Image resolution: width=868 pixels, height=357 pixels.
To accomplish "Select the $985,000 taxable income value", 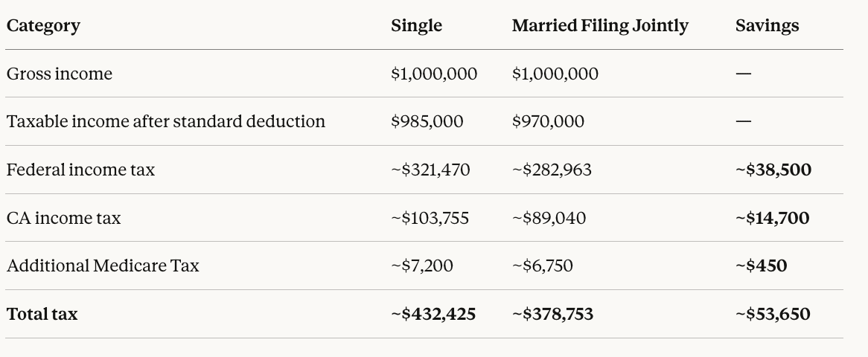I will (427, 121).
